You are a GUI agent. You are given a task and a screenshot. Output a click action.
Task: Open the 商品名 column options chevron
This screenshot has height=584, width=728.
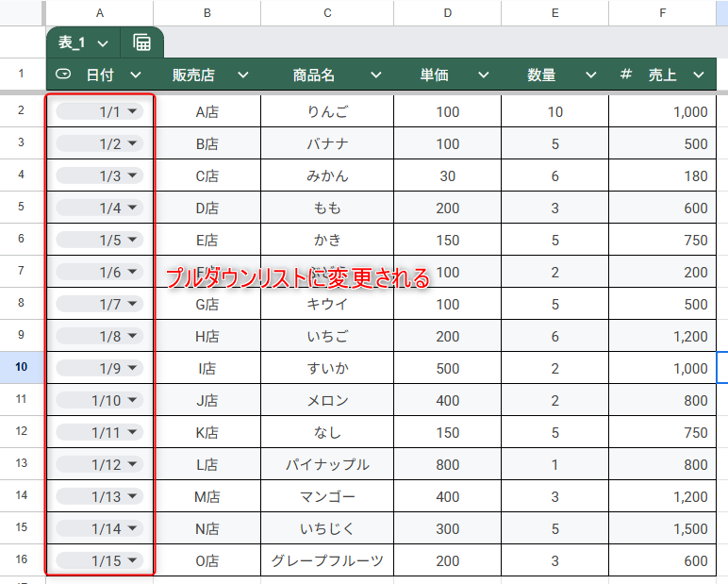click(x=376, y=75)
